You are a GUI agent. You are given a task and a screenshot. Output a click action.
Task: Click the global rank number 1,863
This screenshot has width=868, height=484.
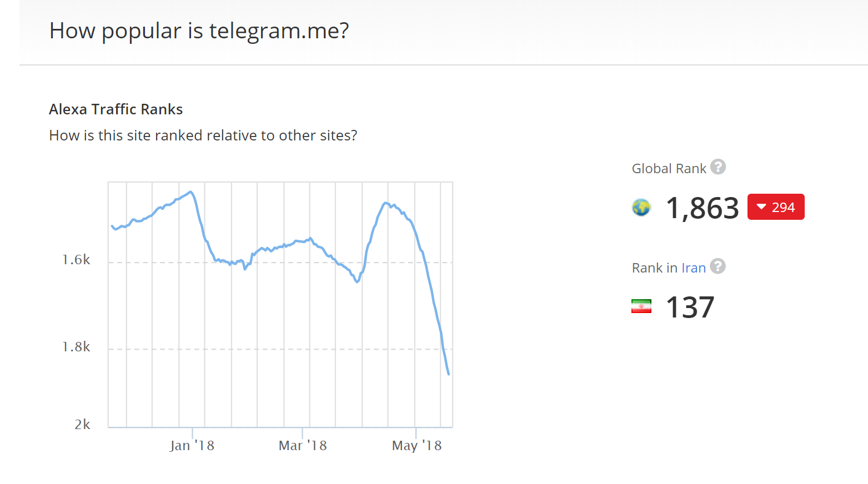702,208
